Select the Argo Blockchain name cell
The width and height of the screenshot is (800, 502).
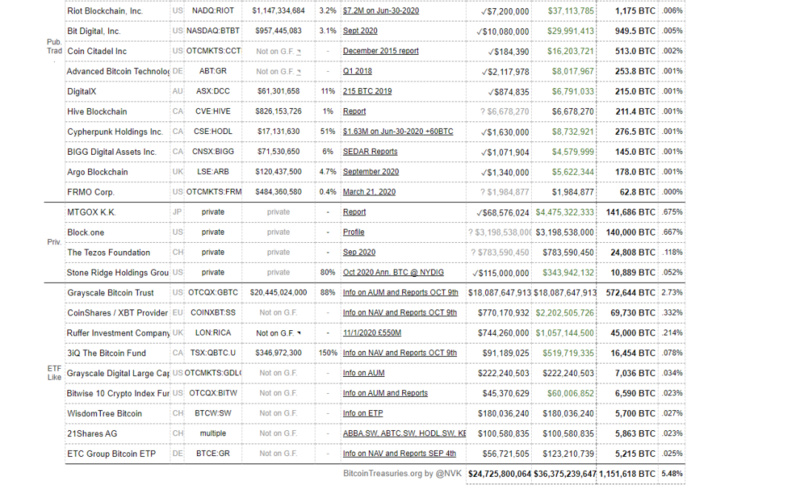(x=118, y=172)
